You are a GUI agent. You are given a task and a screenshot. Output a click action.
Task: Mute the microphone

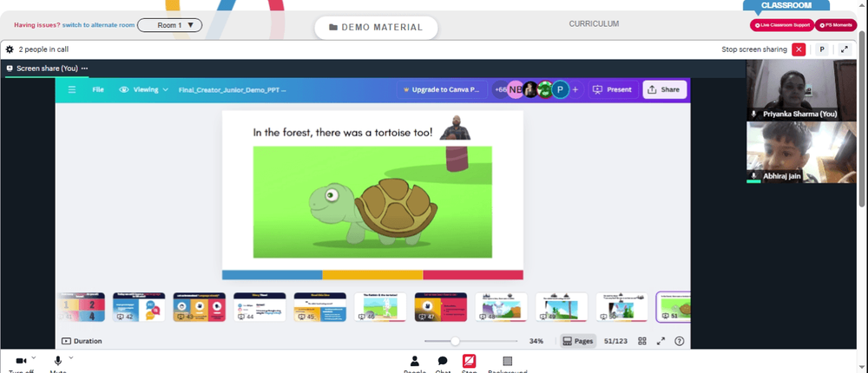pyautogui.click(x=57, y=363)
